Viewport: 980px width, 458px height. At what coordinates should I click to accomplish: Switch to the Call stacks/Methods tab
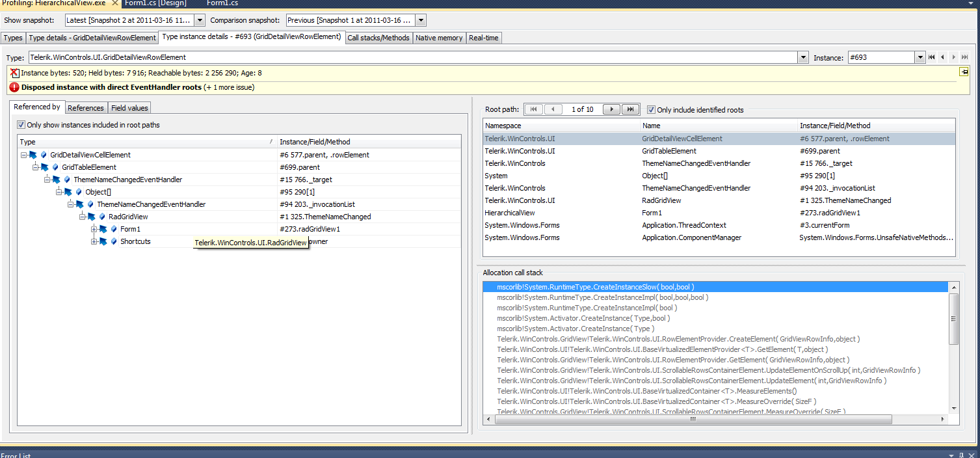coord(378,38)
